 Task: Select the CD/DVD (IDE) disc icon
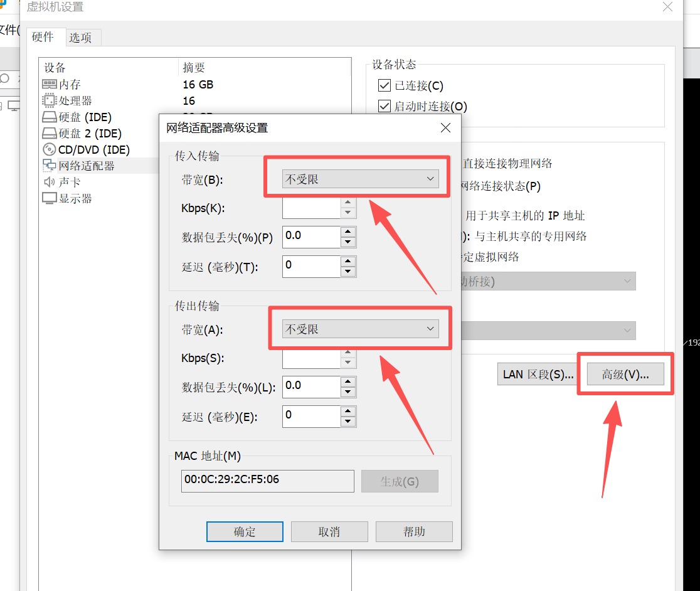coord(49,149)
